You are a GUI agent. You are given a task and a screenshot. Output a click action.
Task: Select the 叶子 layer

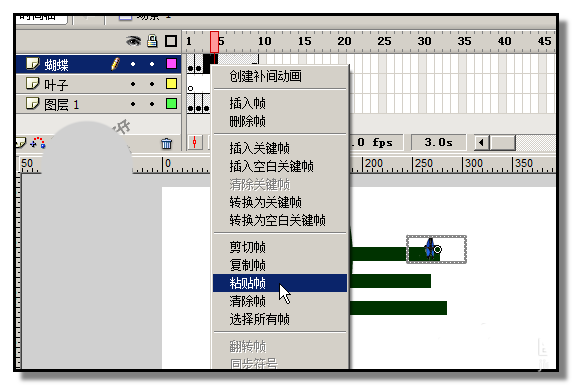(98, 84)
